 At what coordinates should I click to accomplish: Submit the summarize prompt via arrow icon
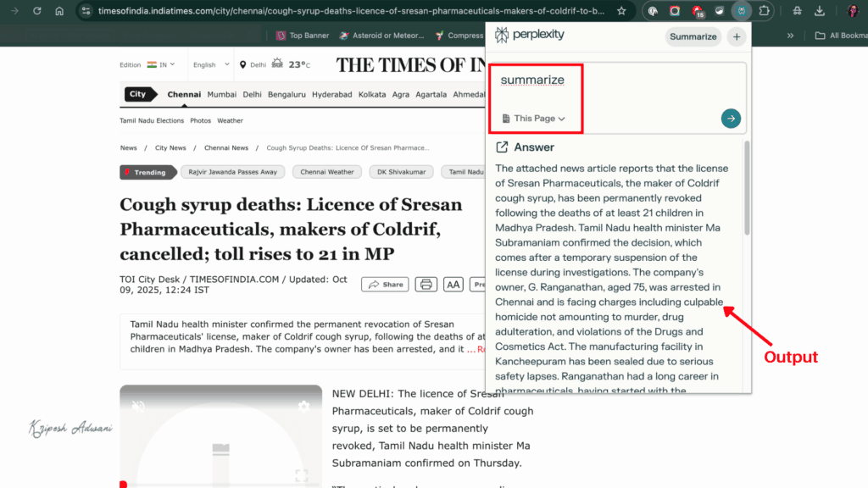[731, 119]
